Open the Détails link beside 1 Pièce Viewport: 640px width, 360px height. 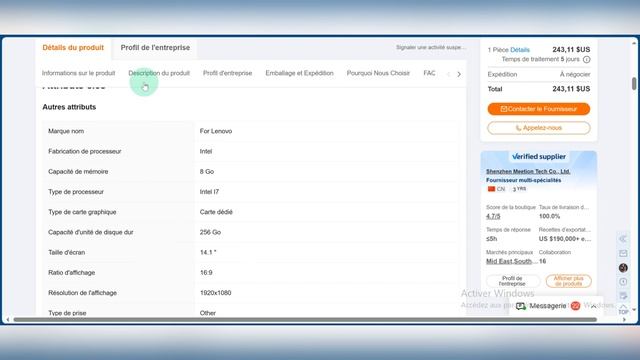[x=520, y=50]
